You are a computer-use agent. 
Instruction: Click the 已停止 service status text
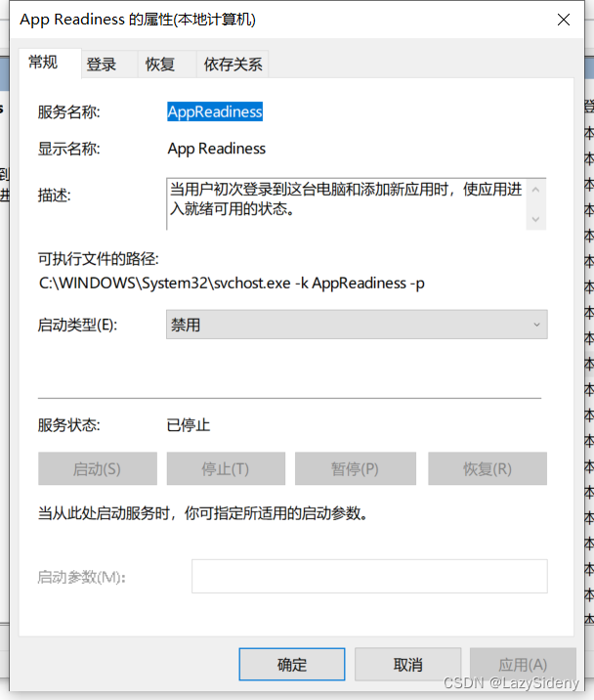(x=188, y=425)
